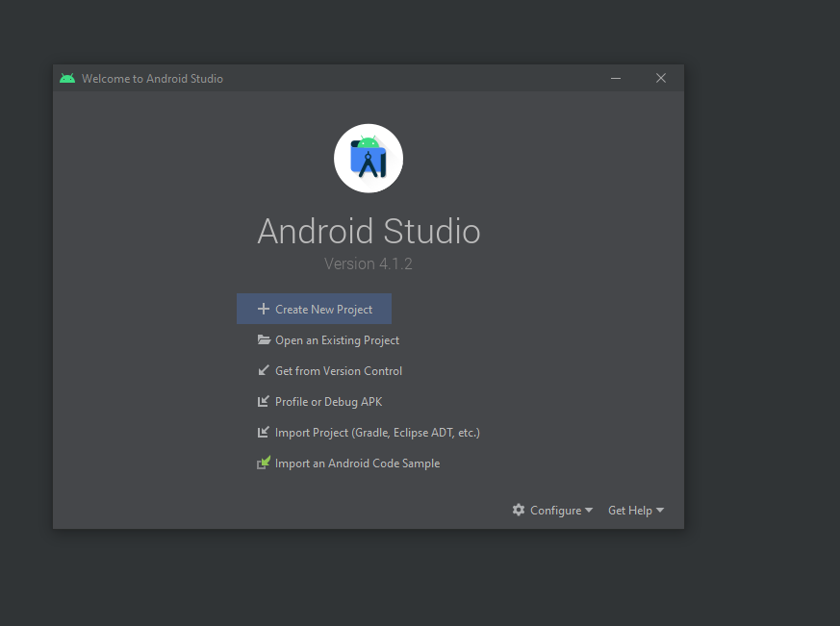
Task: Click the green Android code sample icon
Action: tap(264, 463)
